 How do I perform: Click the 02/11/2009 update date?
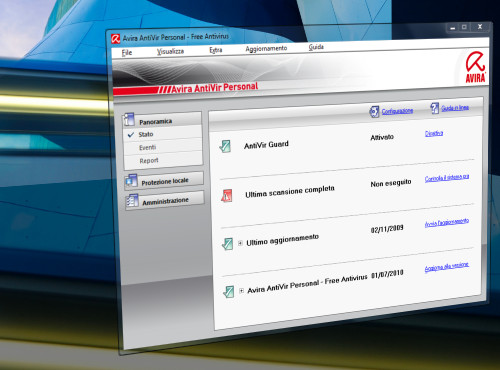(x=387, y=229)
